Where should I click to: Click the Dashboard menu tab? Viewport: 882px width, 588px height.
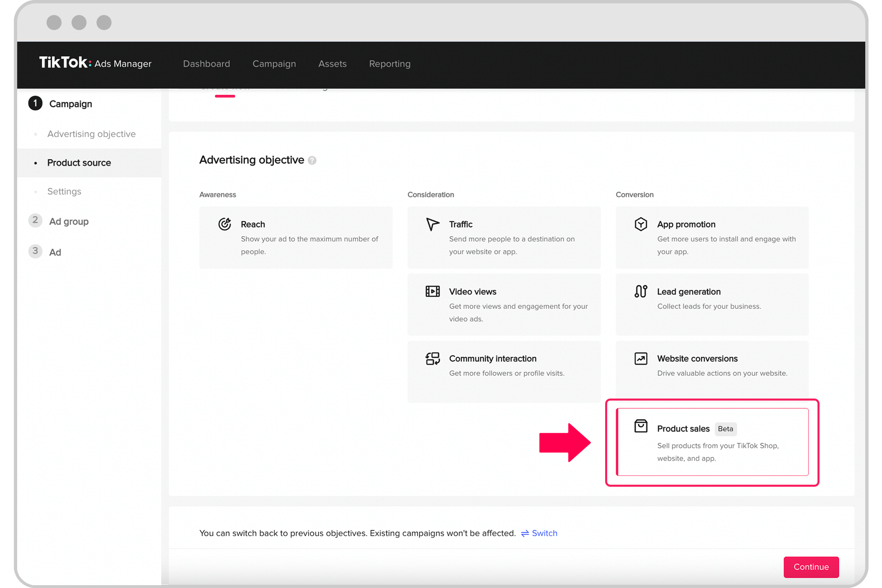point(206,64)
